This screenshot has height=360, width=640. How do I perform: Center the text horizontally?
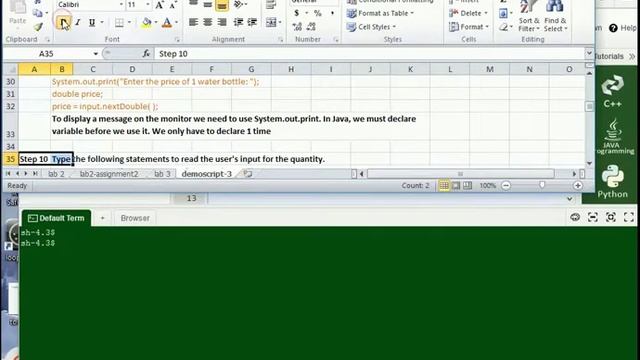click(x=208, y=22)
